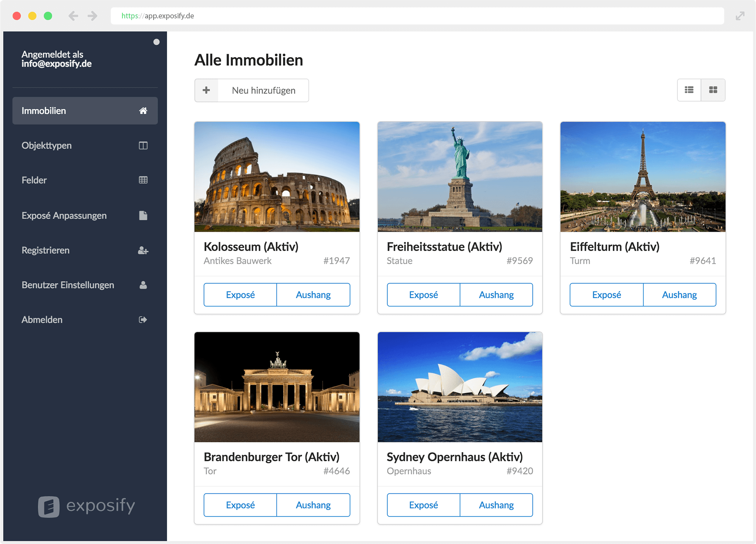Open the Objekttypen menu item
Image resolution: width=756 pixels, height=544 pixels.
tap(85, 146)
